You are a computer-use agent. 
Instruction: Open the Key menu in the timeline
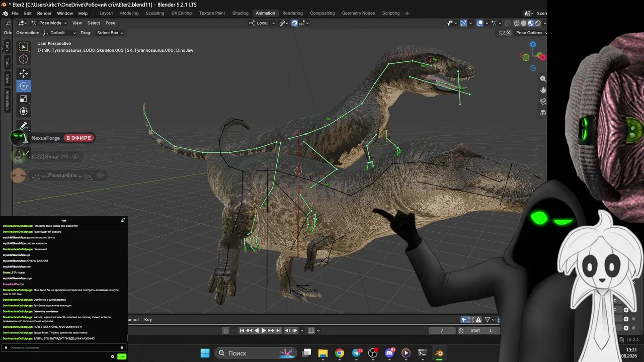coord(148,320)
